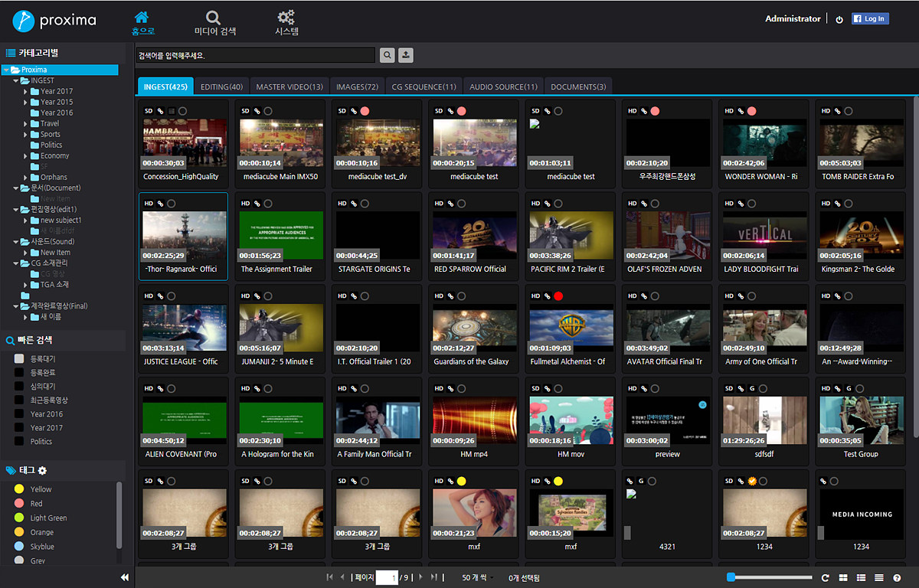
Task: Expand the Orphans folder
Action: [25, 177]
